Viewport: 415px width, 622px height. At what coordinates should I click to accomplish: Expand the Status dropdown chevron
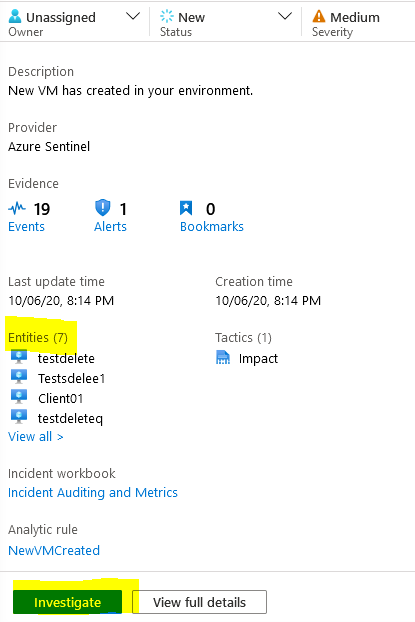point(285,17)
